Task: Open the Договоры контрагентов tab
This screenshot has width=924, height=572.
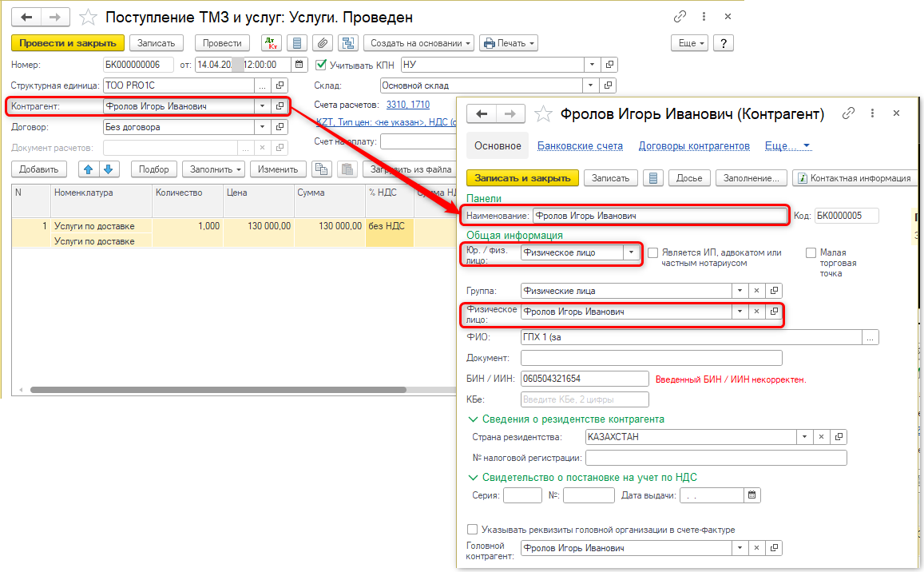Action: pyautogui.click(x=694, y=145)
